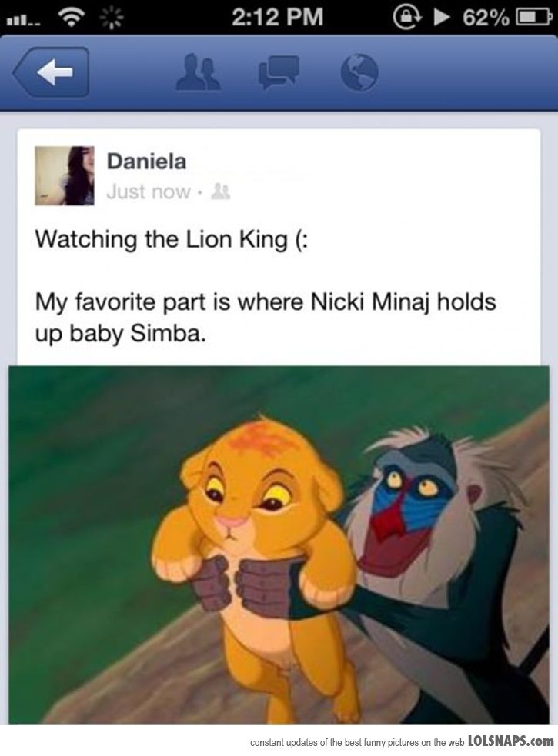The image size is (558, 756).
Task: Tap the play indicator in status bar
Action: click(439, 18)
